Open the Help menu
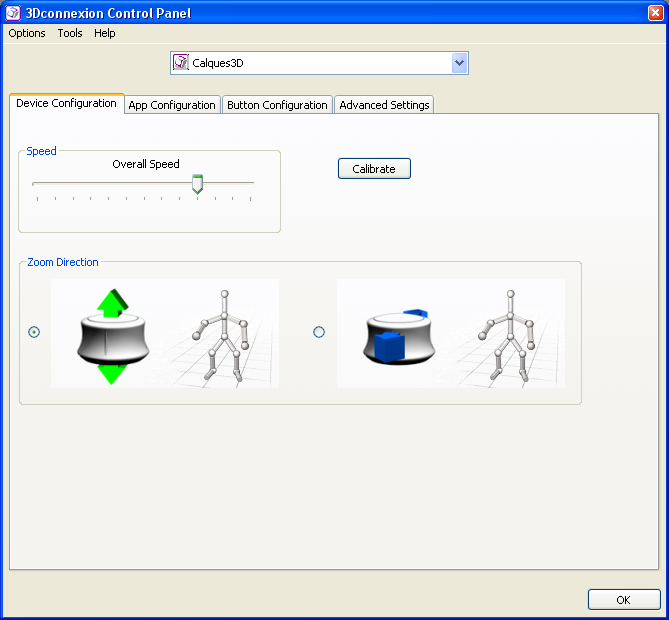Screen dimensions: 669x620 pos(105,33)
